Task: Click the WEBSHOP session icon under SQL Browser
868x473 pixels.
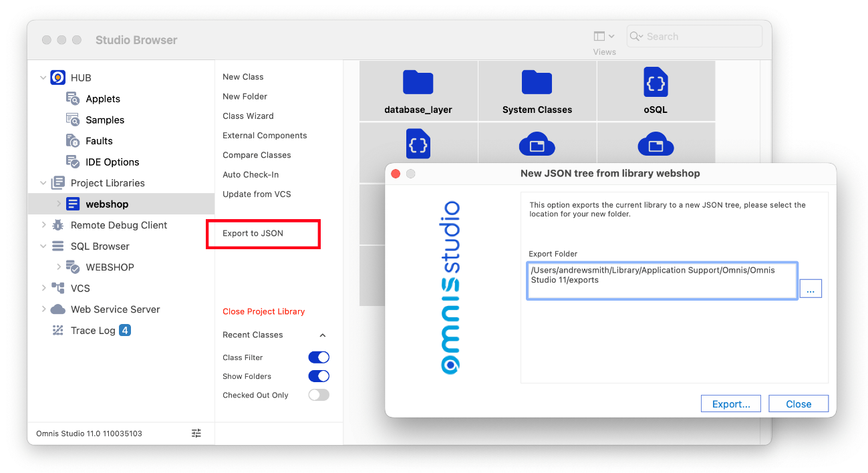Action: coord(73,267)
